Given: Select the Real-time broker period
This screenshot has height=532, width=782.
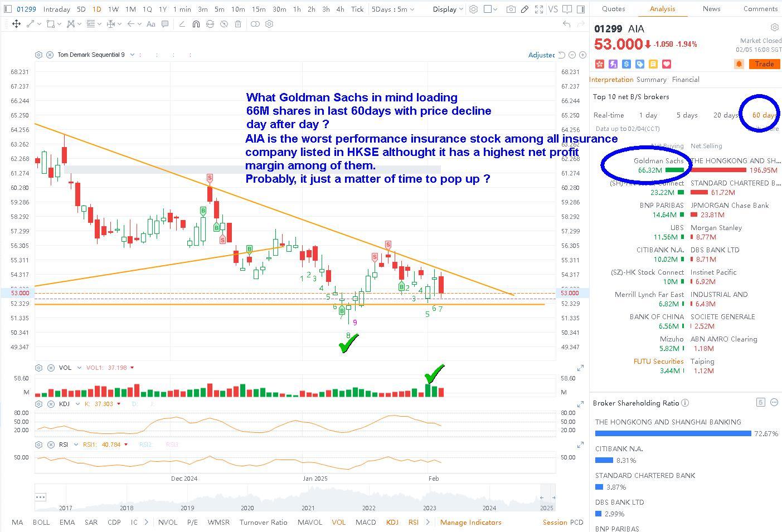Looking at the screenshot, I should click(x=609, y=115).
